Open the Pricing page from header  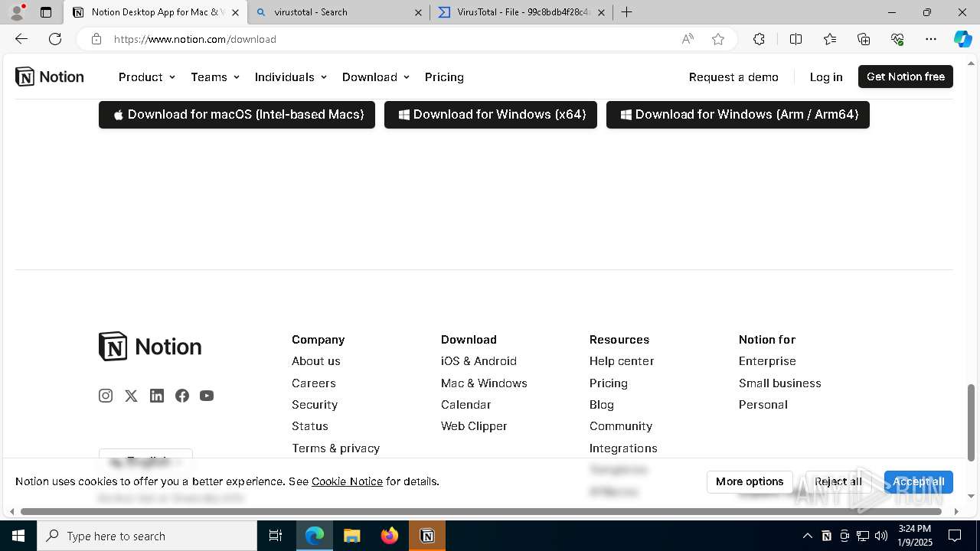point(444,77)
